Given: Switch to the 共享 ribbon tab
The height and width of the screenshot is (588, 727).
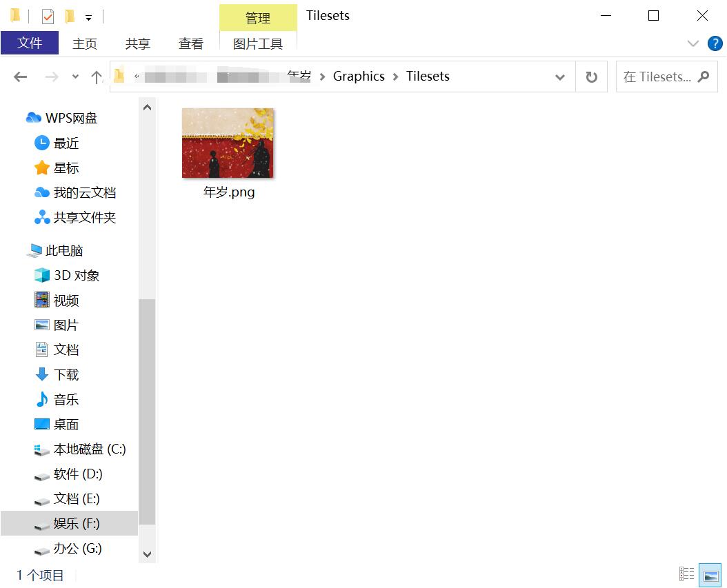Looking at the screenshot, I should coord(138,43).
